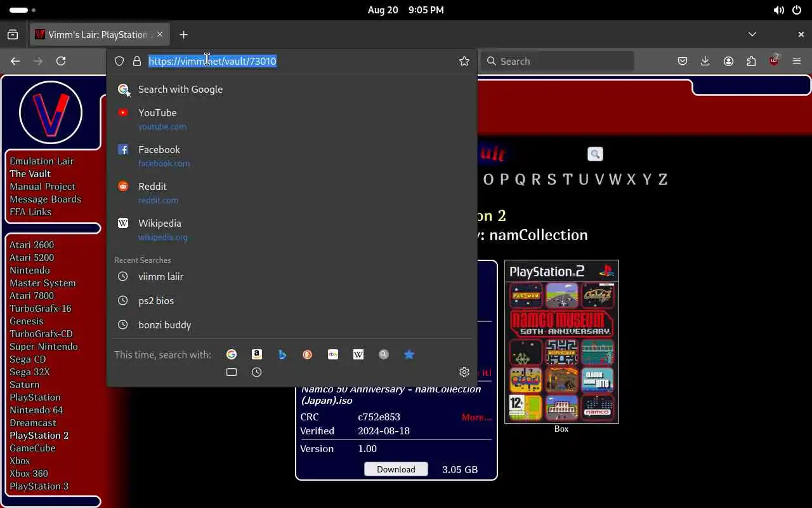Open the uBlock Origin extension
The width and height of the screenshot is (812, 508).
click(x=774, y=61)
